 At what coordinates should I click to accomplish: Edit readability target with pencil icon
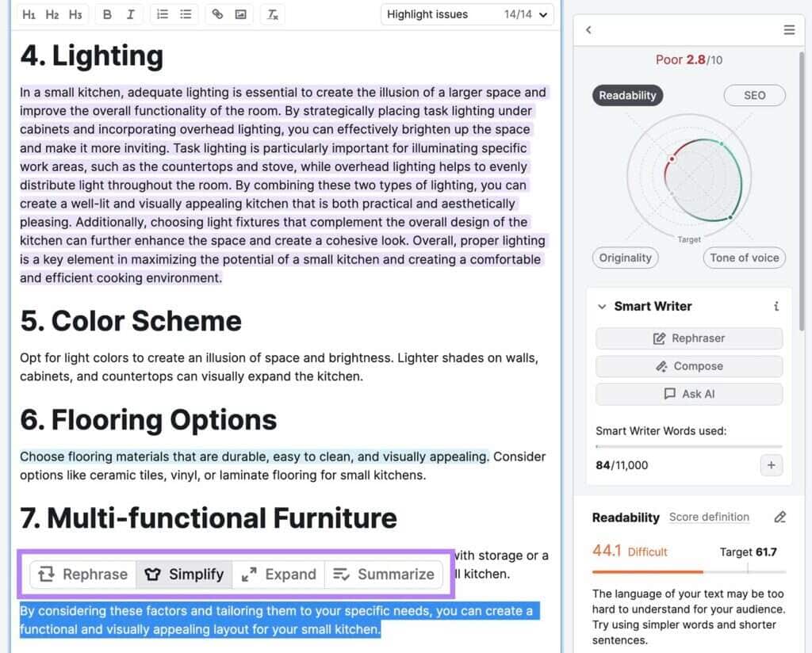779,517
